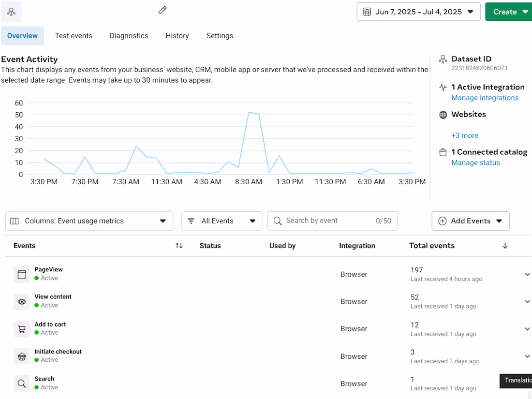Image resolution: width=532 pixels, height=399 pixels.
Task: Expand the PageView row details chevron
Action: click(527, 274)
